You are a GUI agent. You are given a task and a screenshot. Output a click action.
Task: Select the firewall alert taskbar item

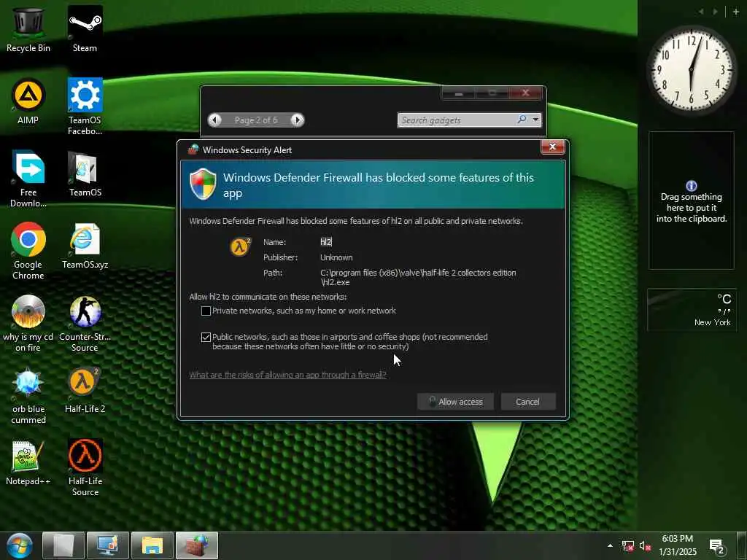pos(197,545)
